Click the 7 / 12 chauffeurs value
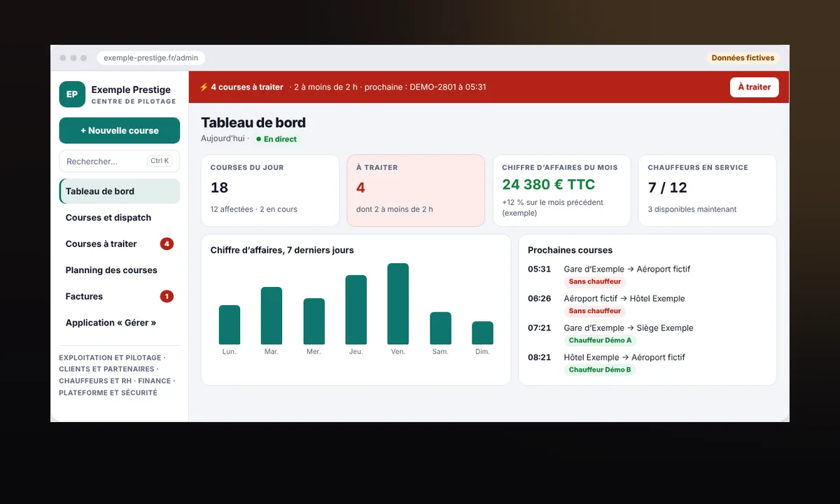This screenshot has width=840, height=504. [668, 188]
